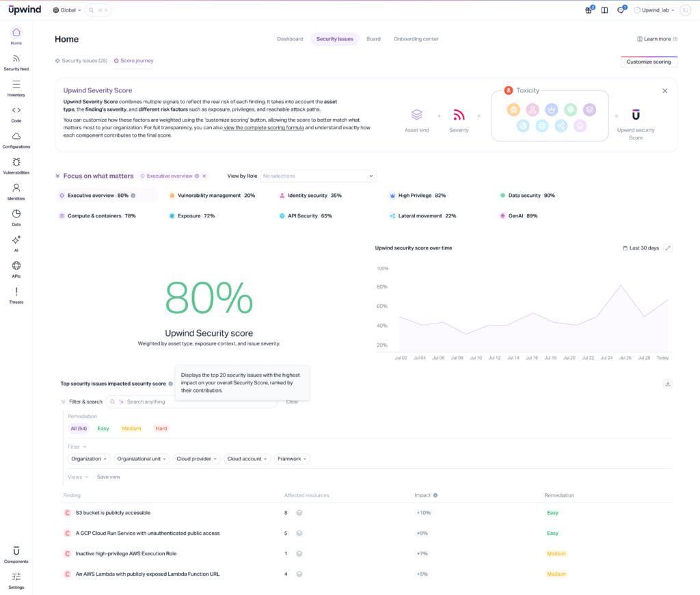Enable the Hard remediation filter

tap(161, 429)
